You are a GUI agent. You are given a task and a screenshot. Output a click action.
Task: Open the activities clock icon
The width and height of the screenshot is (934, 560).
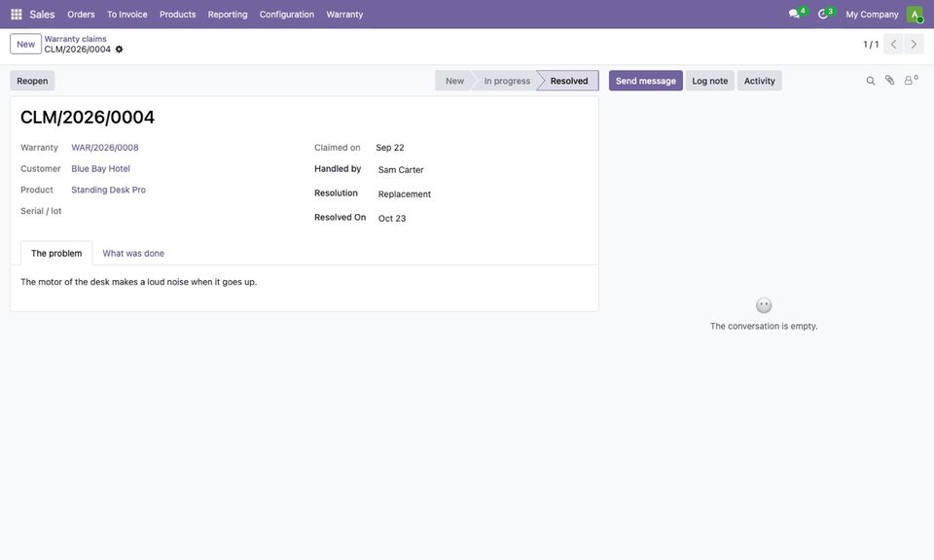824,14
